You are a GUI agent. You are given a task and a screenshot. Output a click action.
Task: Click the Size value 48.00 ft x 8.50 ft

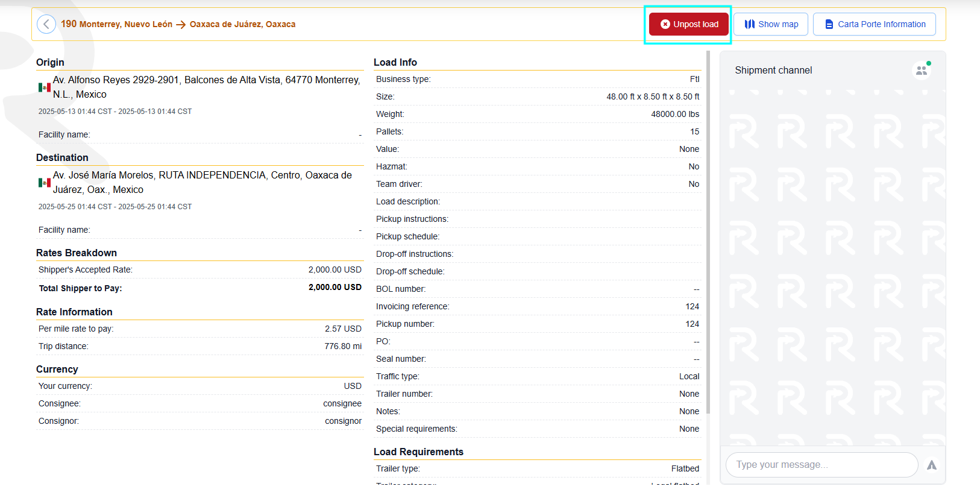(x=653, y=96)
